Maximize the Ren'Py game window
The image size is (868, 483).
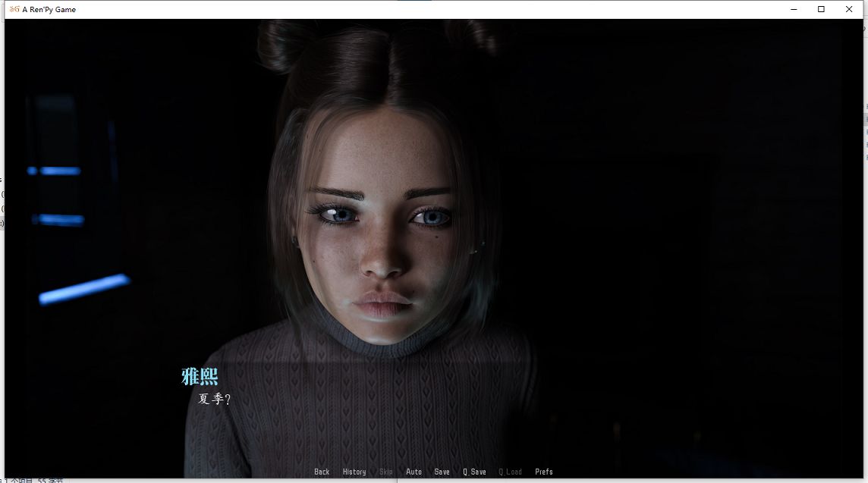(x=820, y=9)
